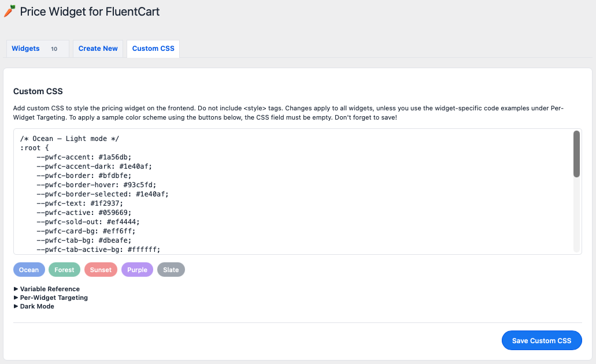Click the --pwfc-tab-active-bg: #ffffff line
The width and height of the screenshot is (596, 364).
click(x=98, y=250)
